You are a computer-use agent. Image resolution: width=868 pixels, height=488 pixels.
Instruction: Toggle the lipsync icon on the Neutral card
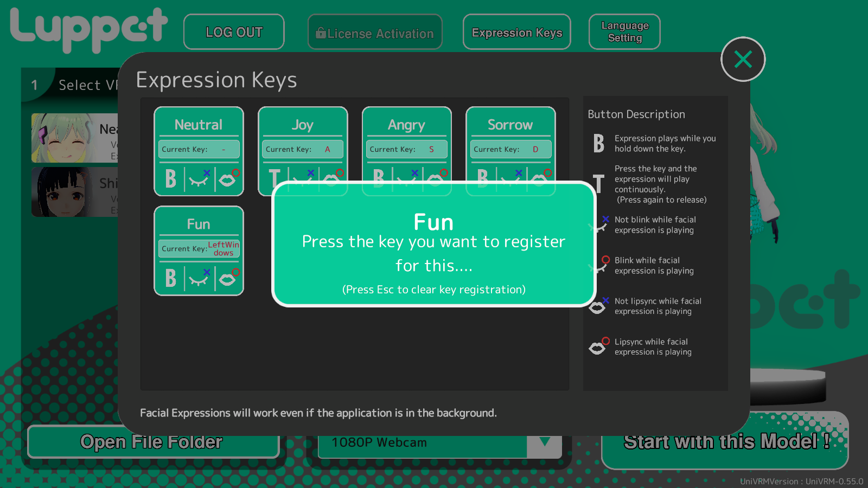pos(229,178)
